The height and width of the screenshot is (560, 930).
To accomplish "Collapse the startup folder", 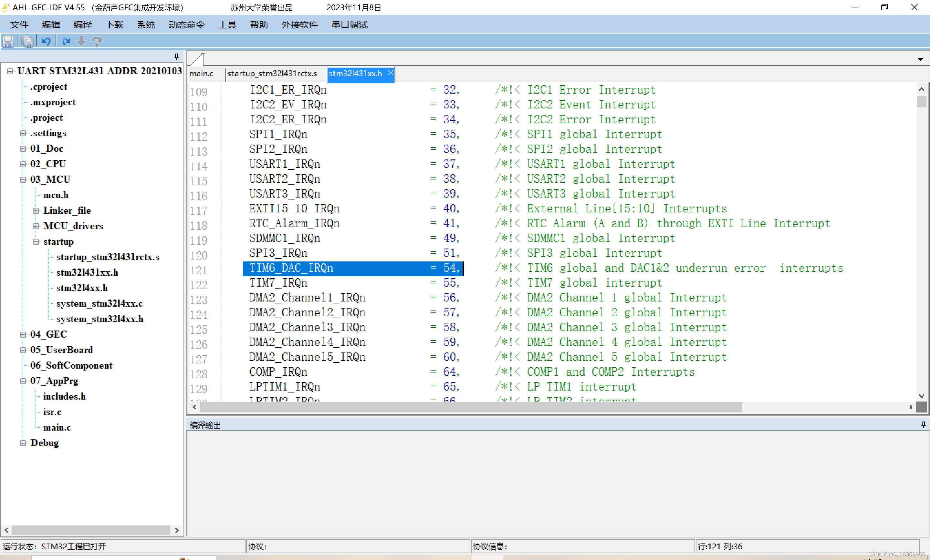I will tap(36, 242).
